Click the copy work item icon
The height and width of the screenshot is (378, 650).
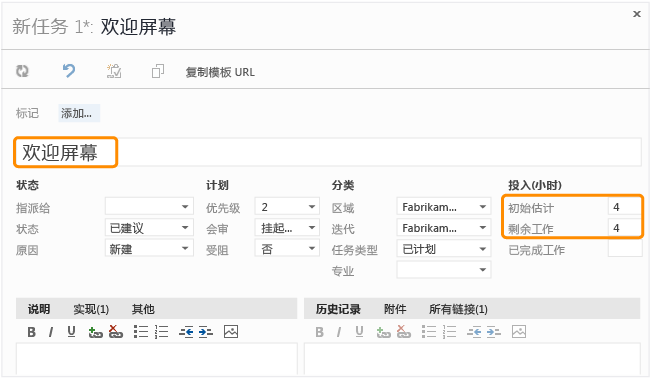(x=158, y=71)
